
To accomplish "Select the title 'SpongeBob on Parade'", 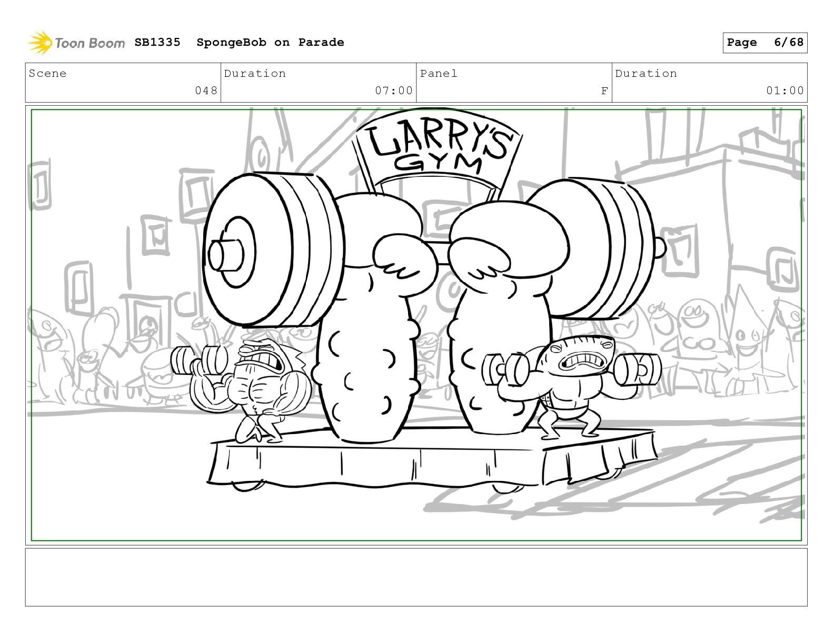I will coord(270,42).
